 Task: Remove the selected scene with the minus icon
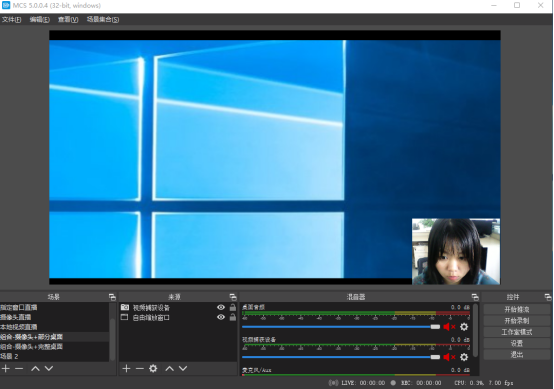19,369
